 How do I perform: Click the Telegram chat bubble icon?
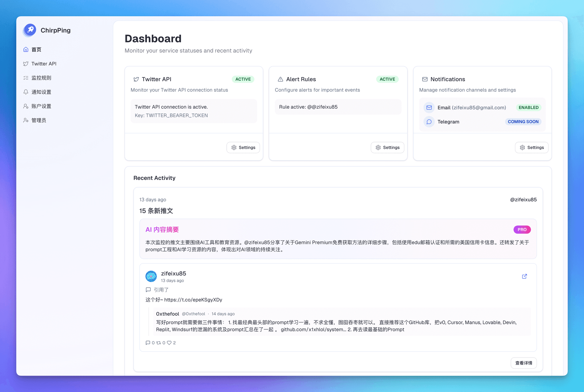[429, 122]
